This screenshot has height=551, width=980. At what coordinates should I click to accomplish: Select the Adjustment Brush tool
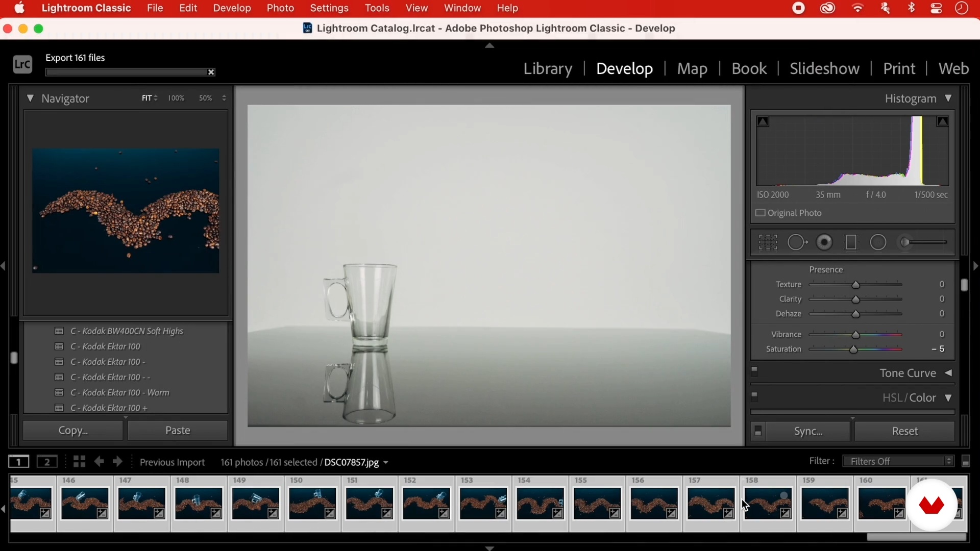(x=924, y=242)
